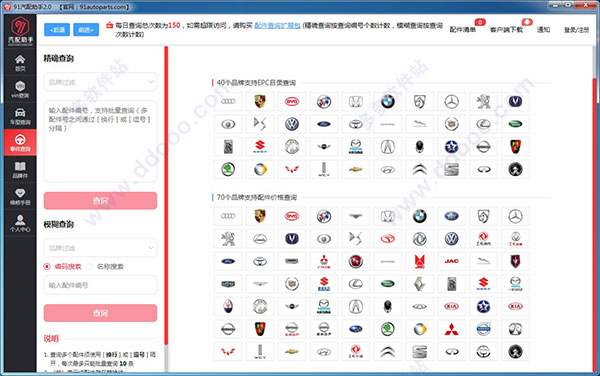Image resolution: width=600 pixels, height=376 pixels.
Task: Choose the Ford logo in EPC catalog section
Action: (324, 124)
